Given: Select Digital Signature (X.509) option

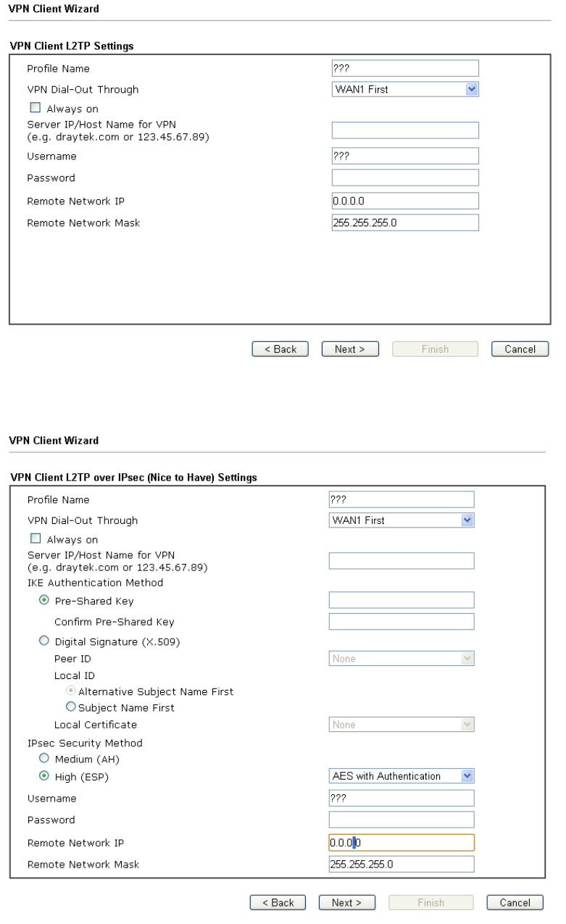Looking at the screenshot, I should click(45, 641).
